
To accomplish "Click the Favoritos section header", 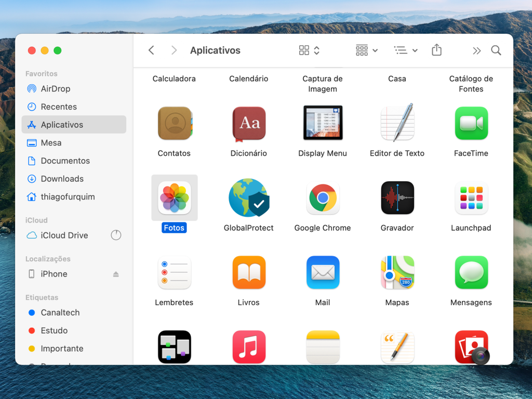I will (42, 74).
